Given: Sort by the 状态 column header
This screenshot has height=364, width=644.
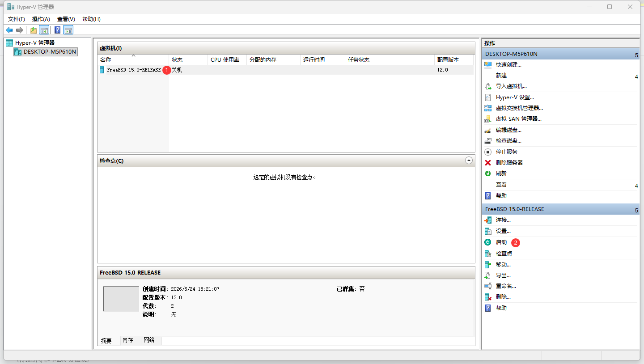Looking at the screenshot, I should 188,60.
